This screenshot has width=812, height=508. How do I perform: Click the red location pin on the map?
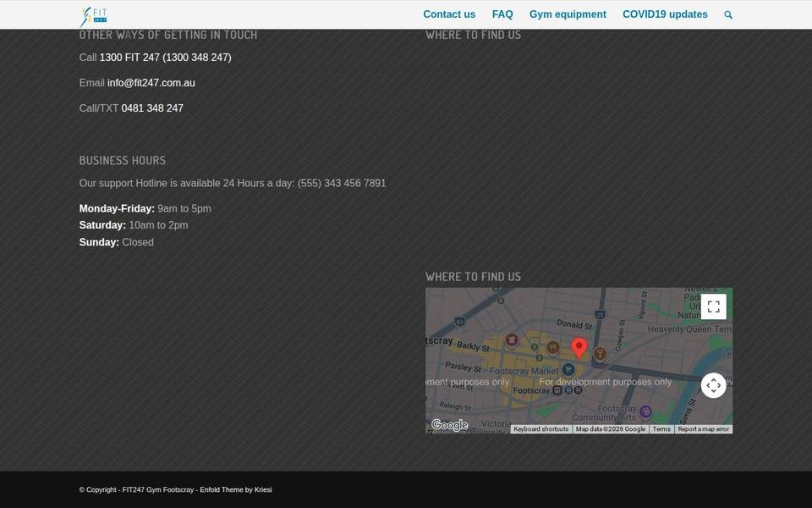tap(579, 348)
